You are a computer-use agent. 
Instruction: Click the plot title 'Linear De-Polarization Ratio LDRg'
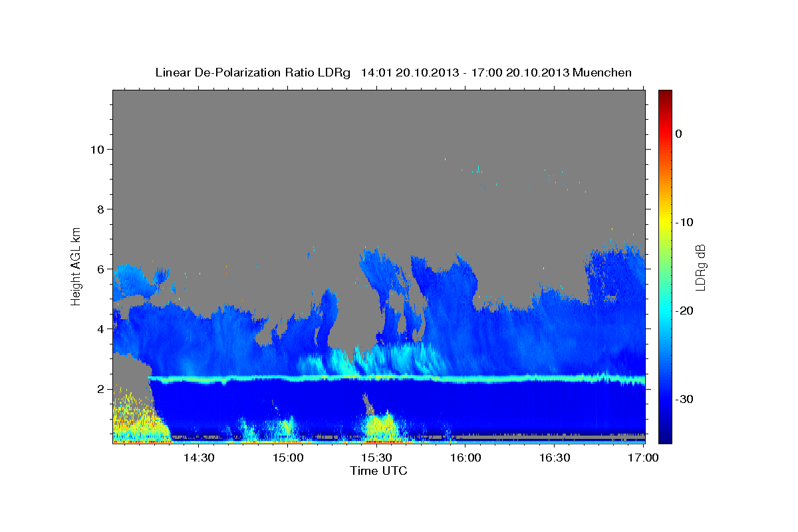(x=252, y=72)
